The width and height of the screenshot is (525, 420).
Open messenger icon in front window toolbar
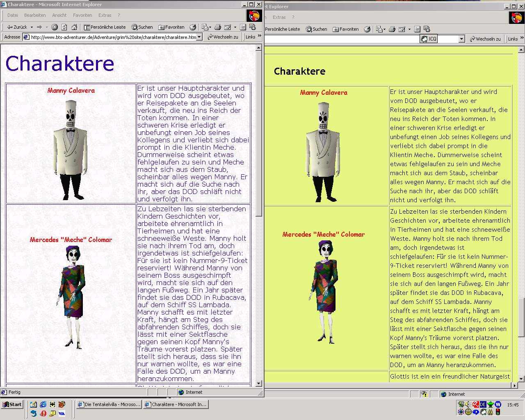tap(253, 27)
